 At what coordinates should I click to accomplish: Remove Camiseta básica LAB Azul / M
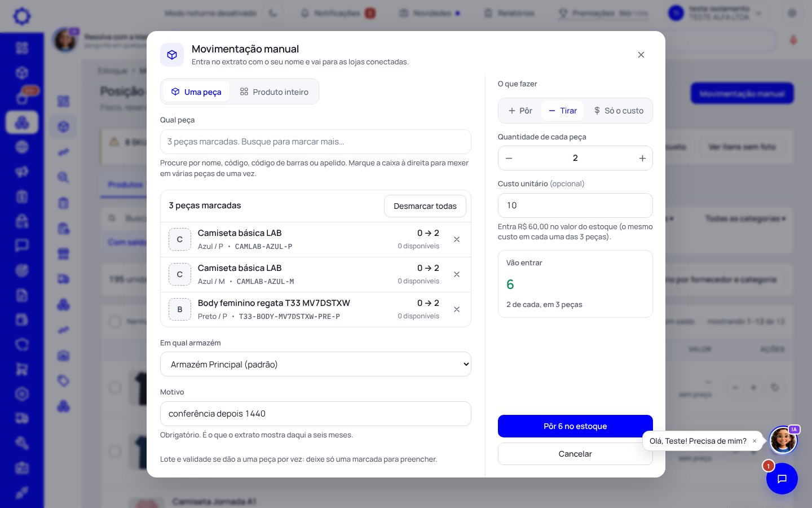pos(457,274)
